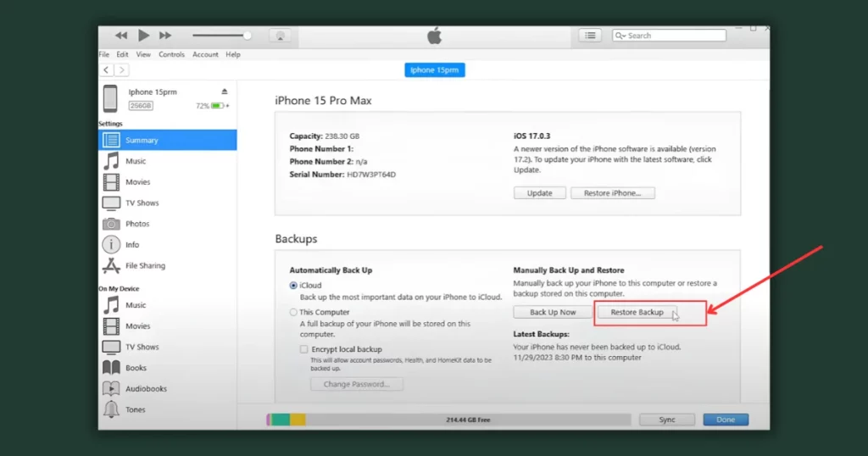Viewport: 868px width, 456px height.
Task: Click the Restore Backup button
Action: 637,312
